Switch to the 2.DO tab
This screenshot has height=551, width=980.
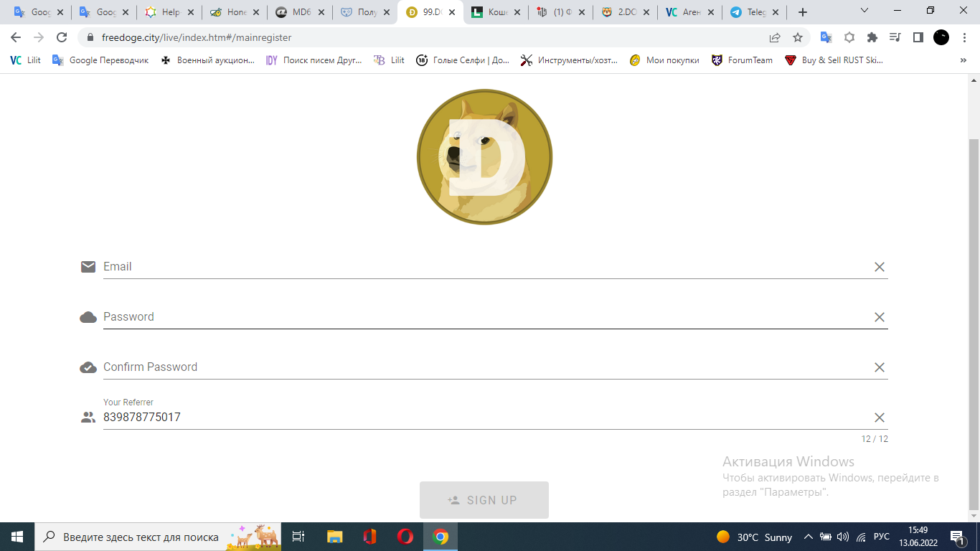626,12
